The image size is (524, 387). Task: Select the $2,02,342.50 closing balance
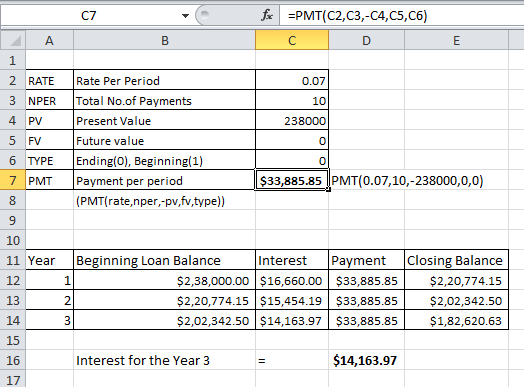click(x=456, y=300)
